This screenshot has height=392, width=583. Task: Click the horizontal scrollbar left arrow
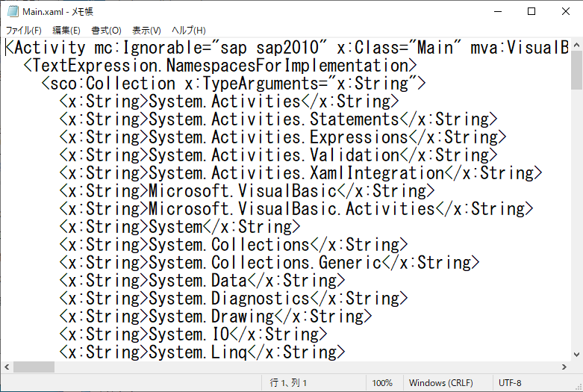7,367
